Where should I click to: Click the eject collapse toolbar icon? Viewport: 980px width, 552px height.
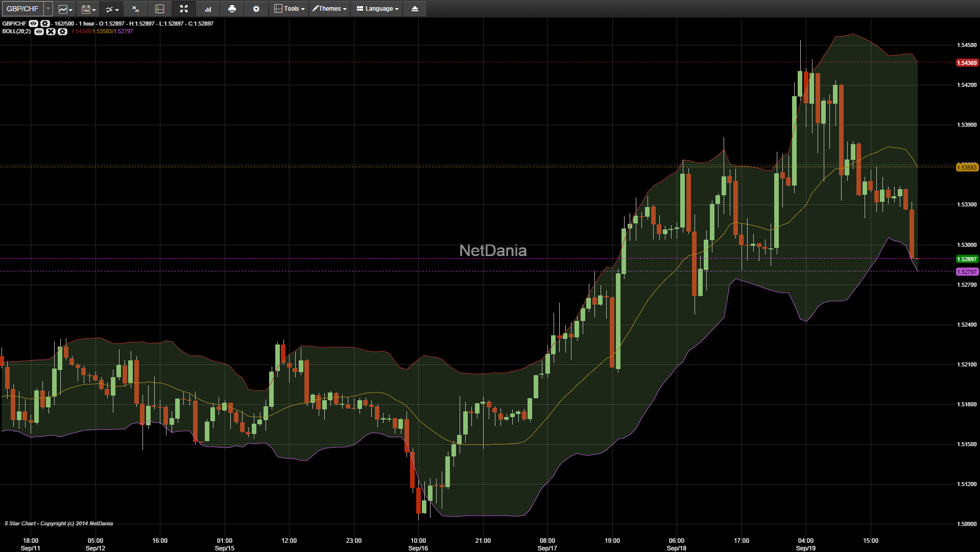[415, 9]
